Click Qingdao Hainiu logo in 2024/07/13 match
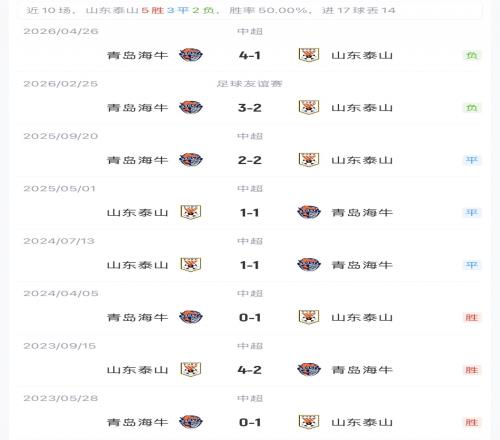 coord(309,265)
